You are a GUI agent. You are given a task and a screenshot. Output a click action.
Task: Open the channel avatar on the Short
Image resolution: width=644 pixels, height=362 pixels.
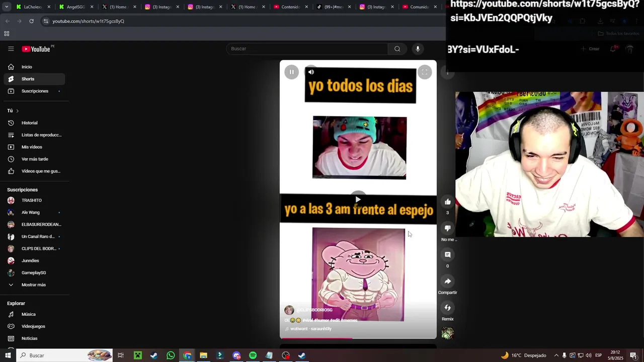coord(289,310)
